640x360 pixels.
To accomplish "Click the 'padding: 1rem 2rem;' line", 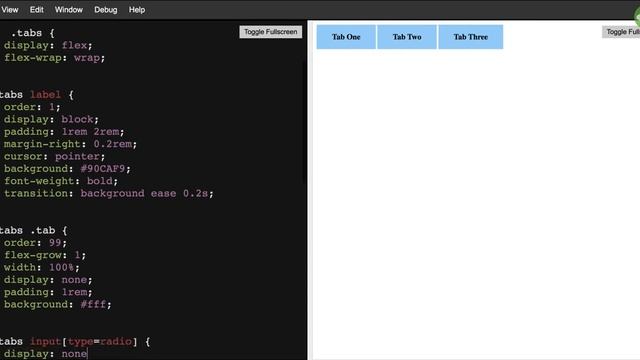I will click(x=64, y=132).
